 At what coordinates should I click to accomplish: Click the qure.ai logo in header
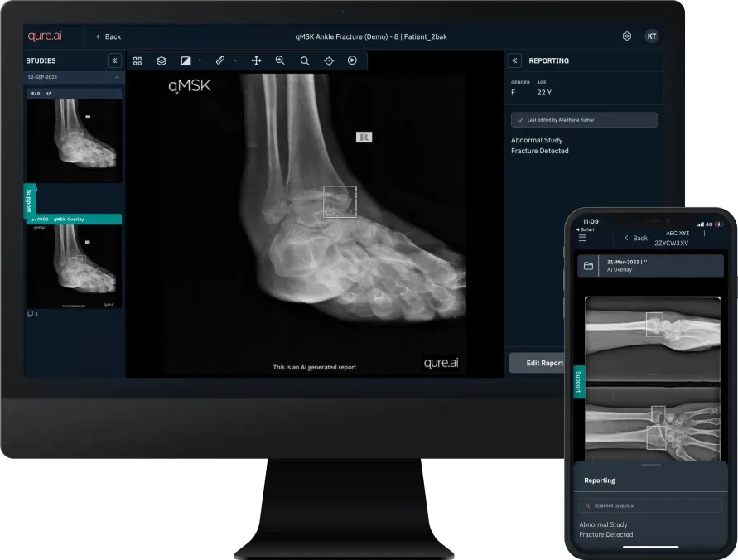(45, 36)
